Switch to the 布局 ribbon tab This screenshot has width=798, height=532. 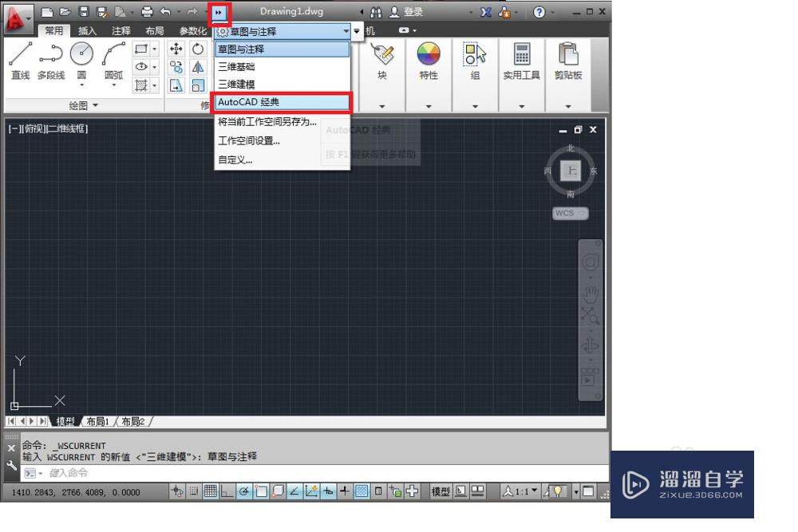click(155, 30)
